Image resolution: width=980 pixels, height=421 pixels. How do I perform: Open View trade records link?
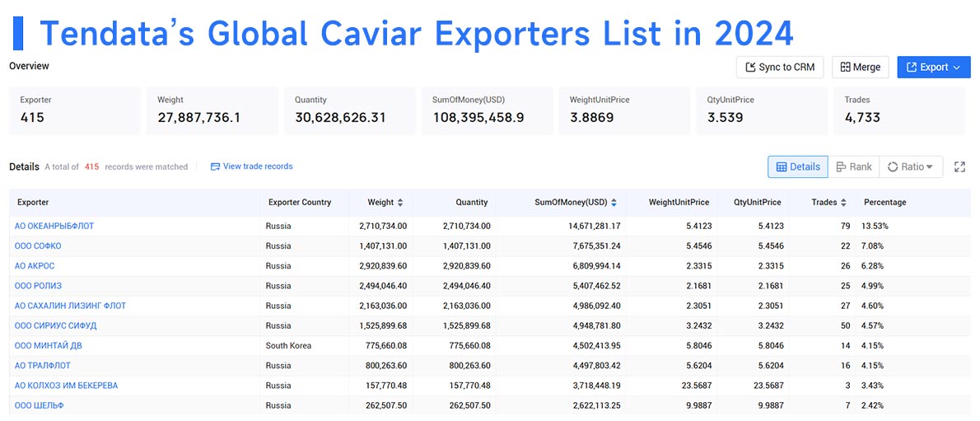(x=251, y=166)
